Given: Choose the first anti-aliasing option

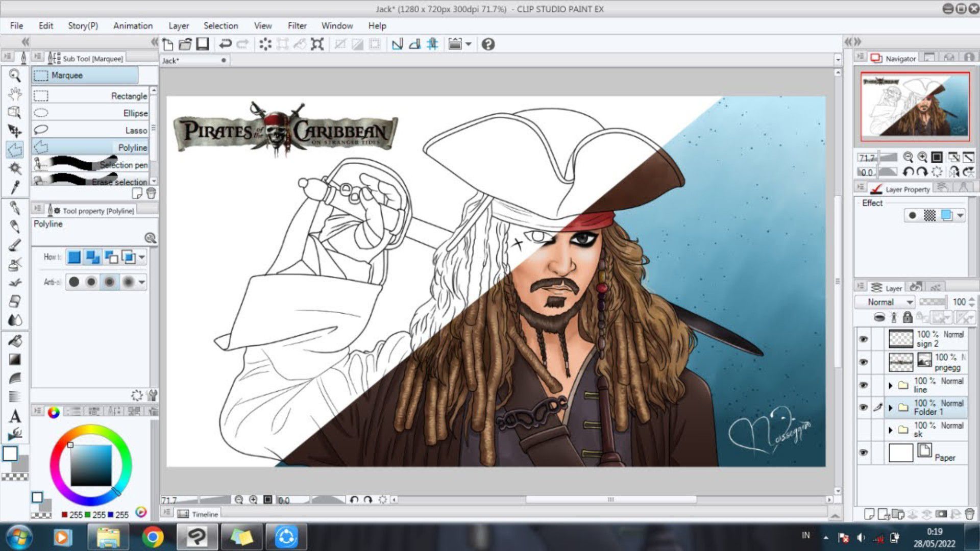Looking at the screenshot, I should (74, 282).
